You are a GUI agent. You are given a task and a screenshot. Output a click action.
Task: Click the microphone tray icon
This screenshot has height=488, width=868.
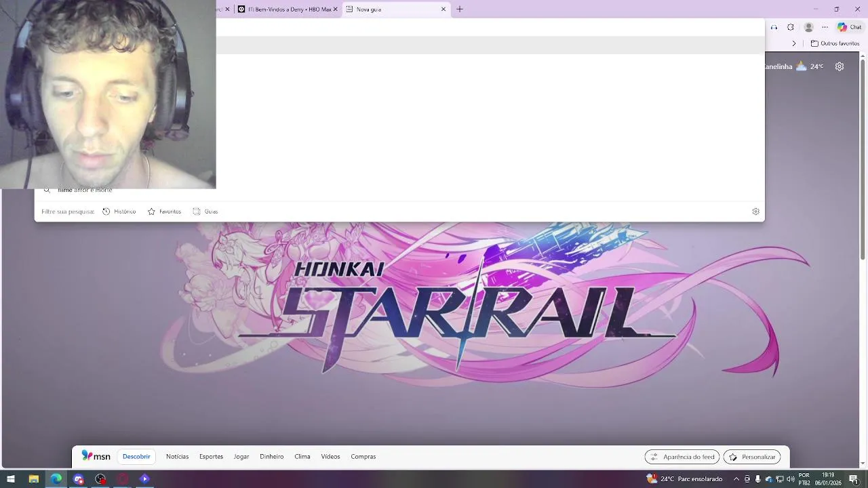pos(757,479)
